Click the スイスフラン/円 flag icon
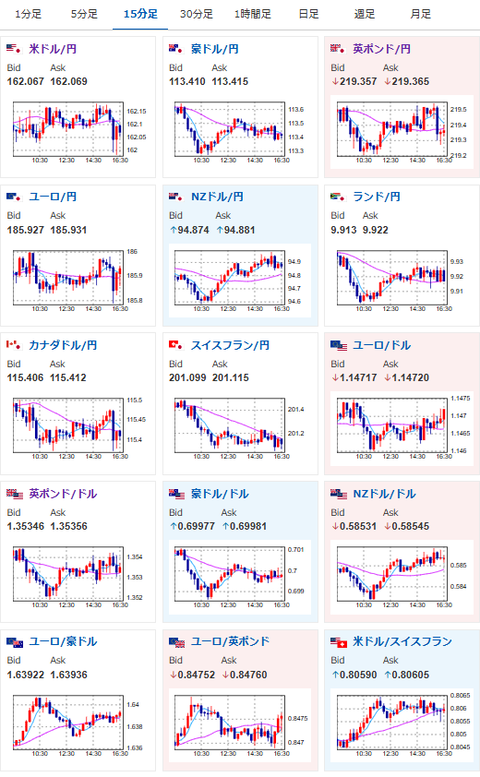The width and height of the screenshot is (480, 777). (x=176, y=345)
